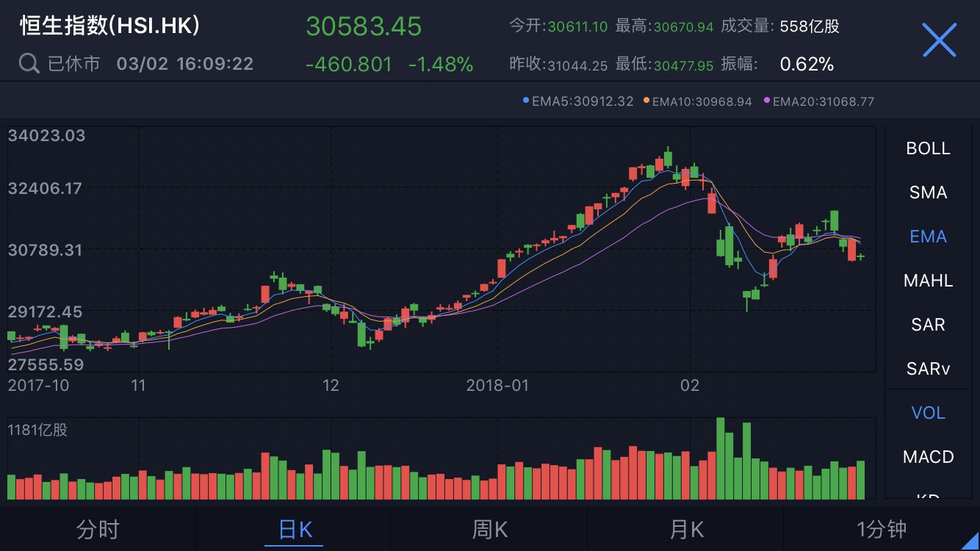Select the SAR indicator

[929, 325]
